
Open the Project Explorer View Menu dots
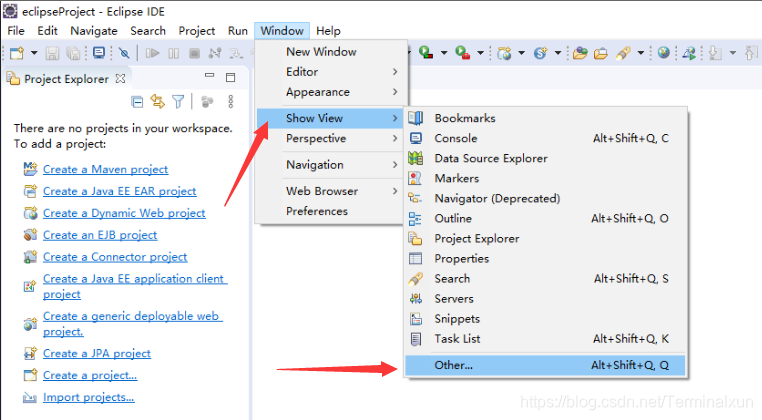point(230,102)
